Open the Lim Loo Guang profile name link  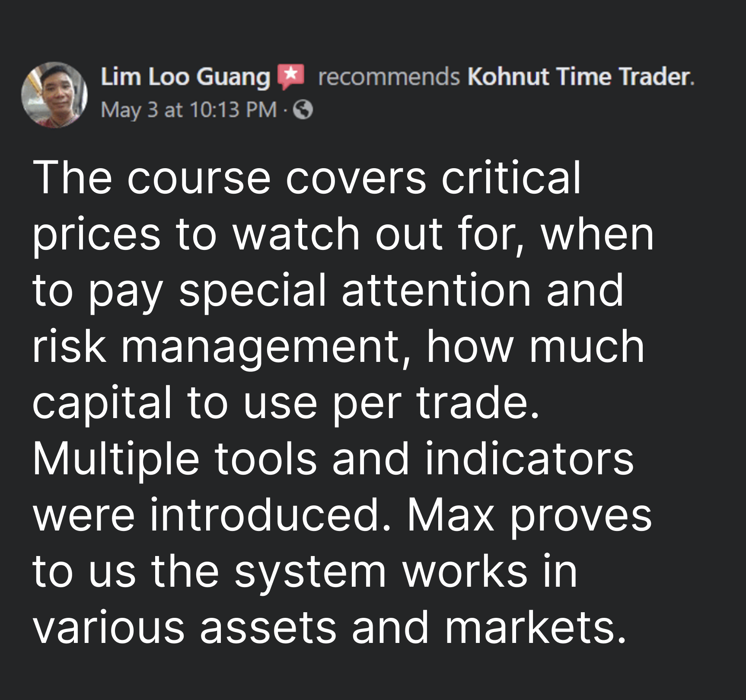(185, 77)
